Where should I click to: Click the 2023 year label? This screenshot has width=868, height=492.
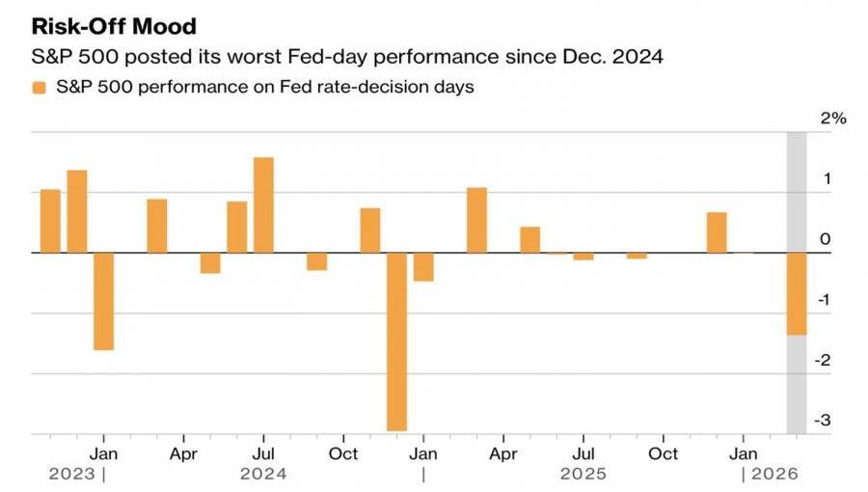click(x=72, y=474)
